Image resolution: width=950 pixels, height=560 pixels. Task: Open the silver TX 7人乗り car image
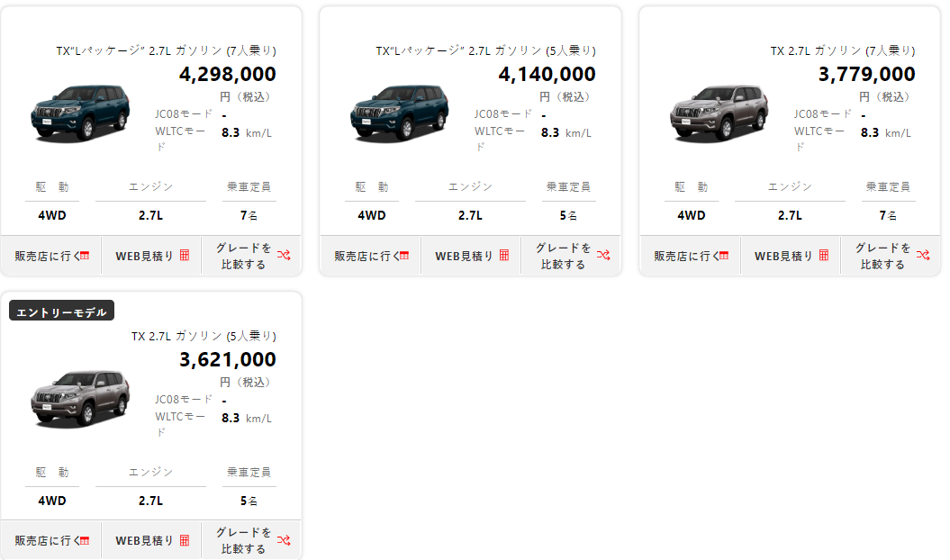(x=719, y=112)
